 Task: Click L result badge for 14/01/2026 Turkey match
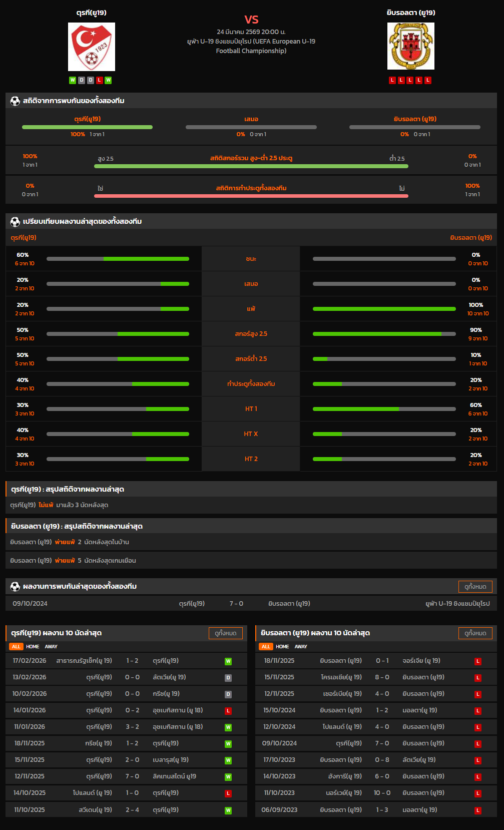click(228, 711)
